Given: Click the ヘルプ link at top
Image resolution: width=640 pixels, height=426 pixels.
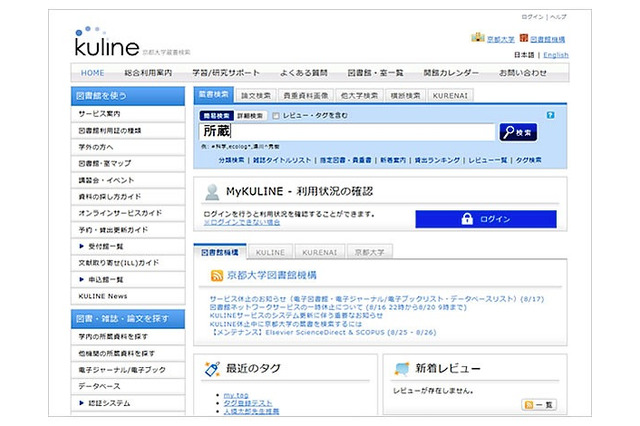Looking at the screenshot, I should click(558, 17).
